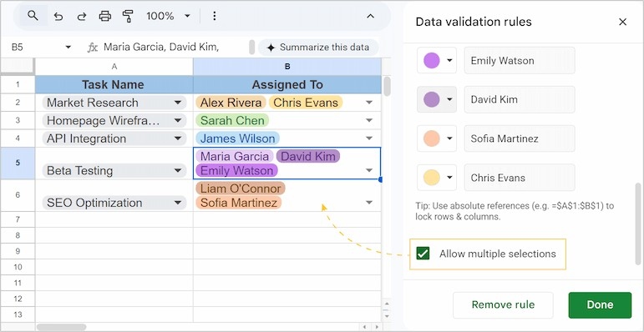Click the formula bar content
Screen dimensions: 644x332
tap(161, 48)
